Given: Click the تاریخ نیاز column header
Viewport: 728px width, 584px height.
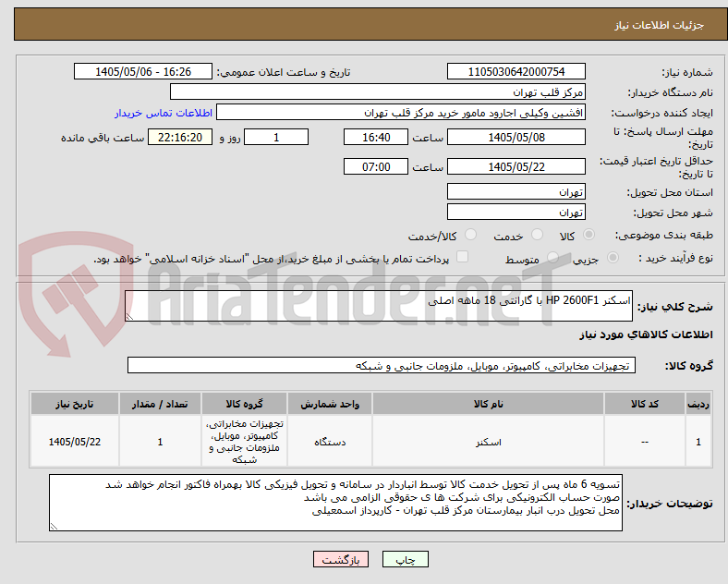Looking at the screenshot, I should [75, 404].
